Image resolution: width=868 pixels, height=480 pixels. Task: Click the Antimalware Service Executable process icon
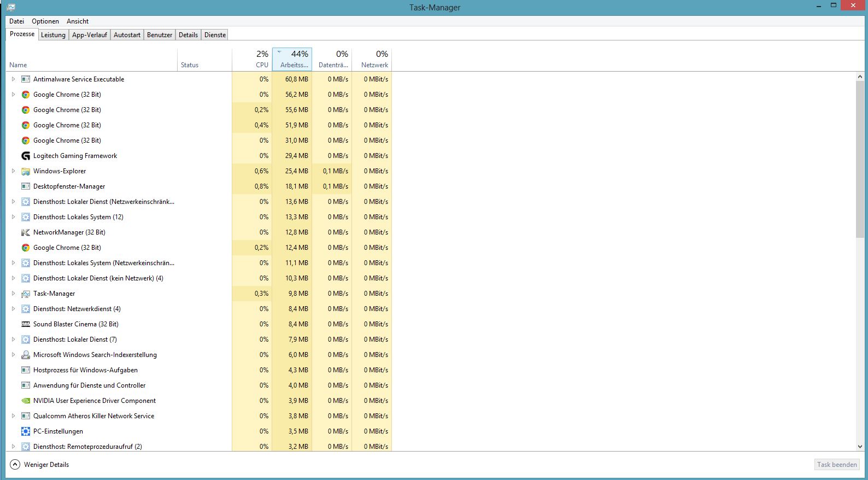[25, 79]
